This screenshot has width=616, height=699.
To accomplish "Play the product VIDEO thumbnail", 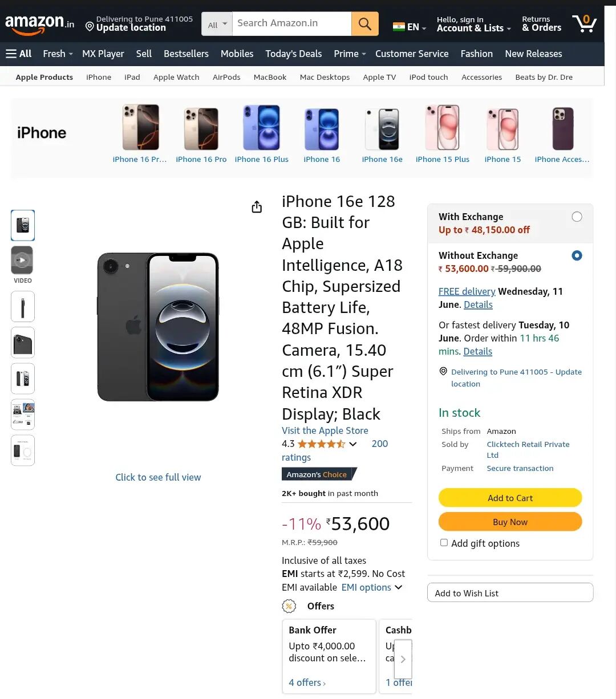I will click(x=22, y=261).
